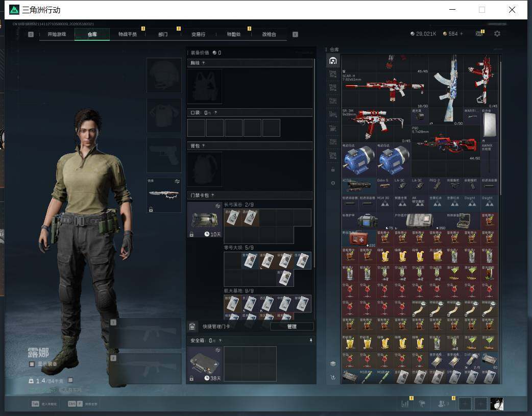Screen dimensions: 532x416
Task: Open the friends list icon
Action: click(x=442, y=404)
